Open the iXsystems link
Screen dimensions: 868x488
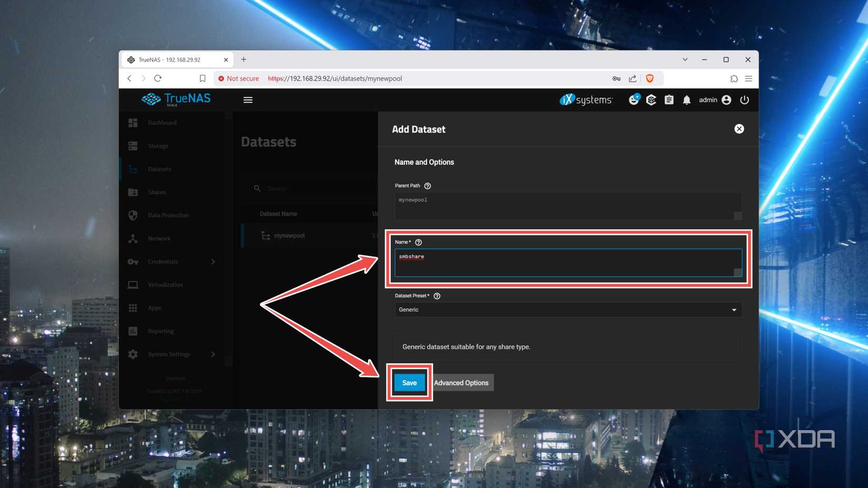point(586,99)
